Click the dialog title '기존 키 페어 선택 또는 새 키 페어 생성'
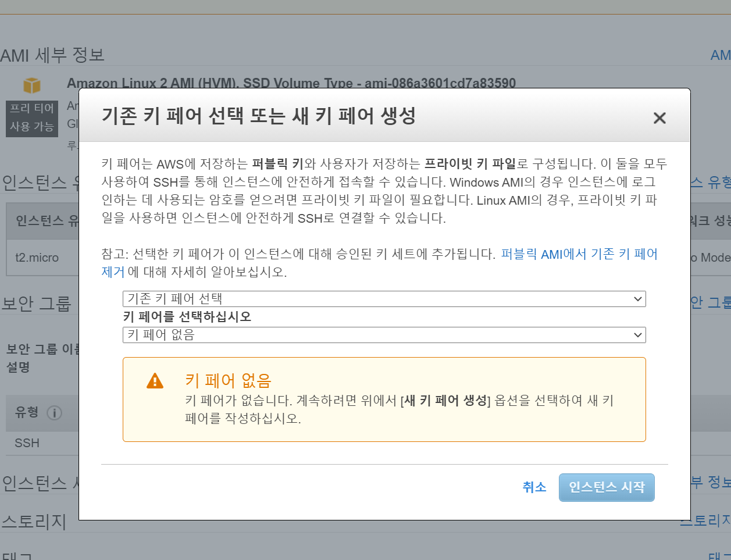 point(259,116)
